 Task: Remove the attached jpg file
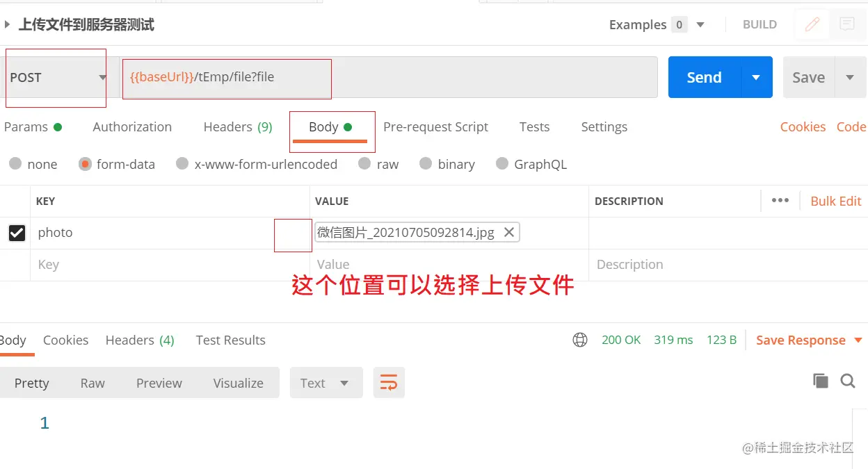coord(509,232)
